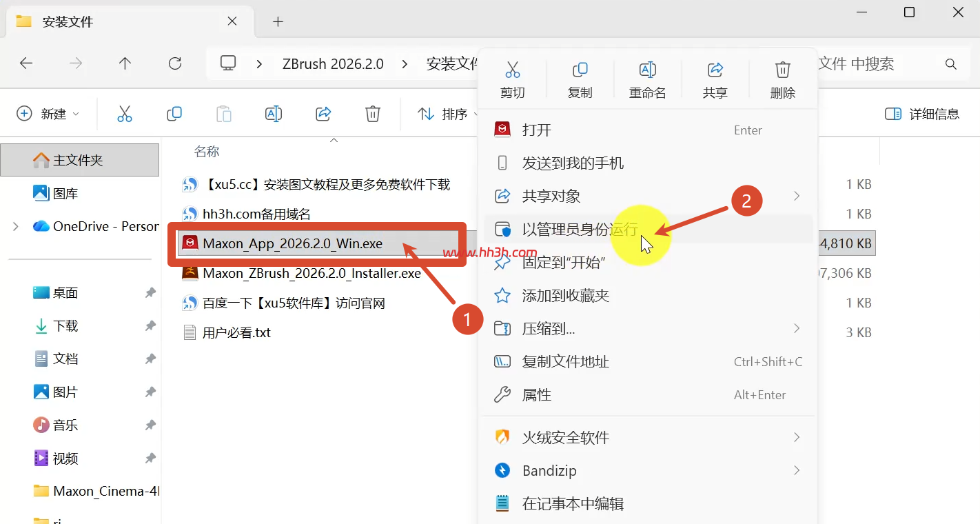Unpin 桌面 using its pin icon
This screenshot has height=524, width=980.
point(150,293)
